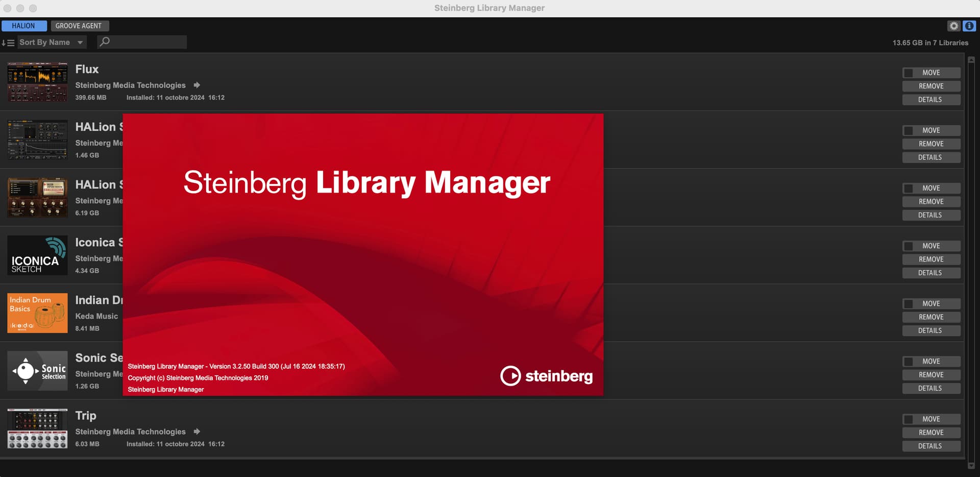The height and width of the screenshot is (477, 980).
Task: Select the Sonic Selection thumbnail
Action: [37, 371]
